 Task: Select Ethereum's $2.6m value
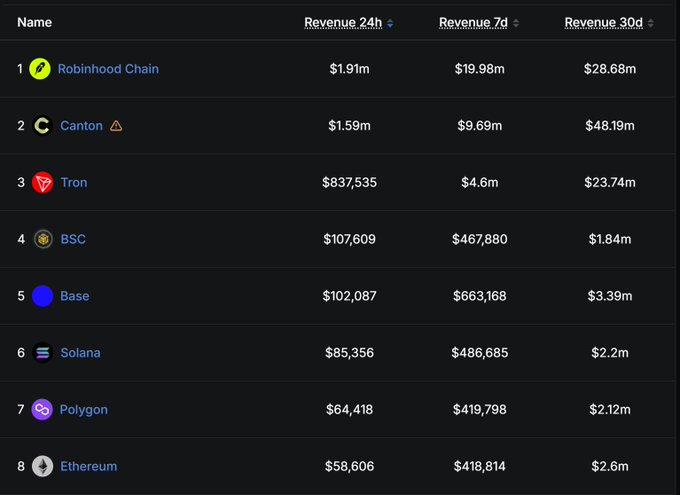(610, 466)
